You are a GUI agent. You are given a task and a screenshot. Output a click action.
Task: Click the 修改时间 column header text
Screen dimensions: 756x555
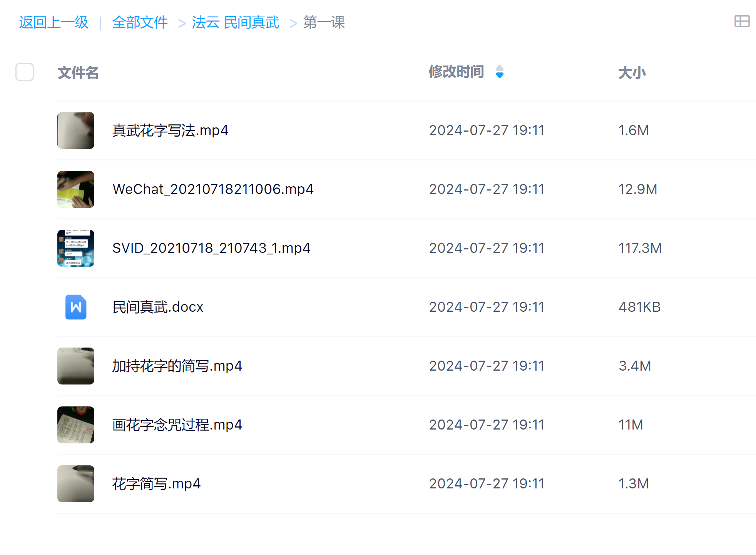tap(456, 72)
